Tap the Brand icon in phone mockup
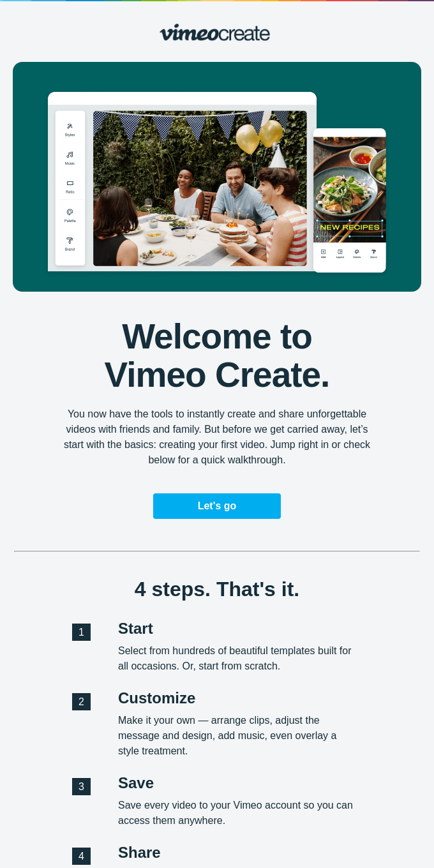434x868 pixels. click(373, 251)
